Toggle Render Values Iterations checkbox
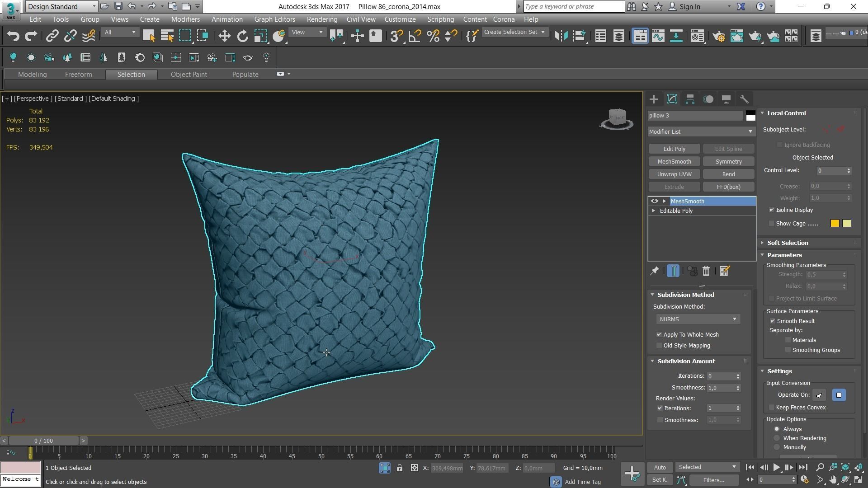 [660, 408]
